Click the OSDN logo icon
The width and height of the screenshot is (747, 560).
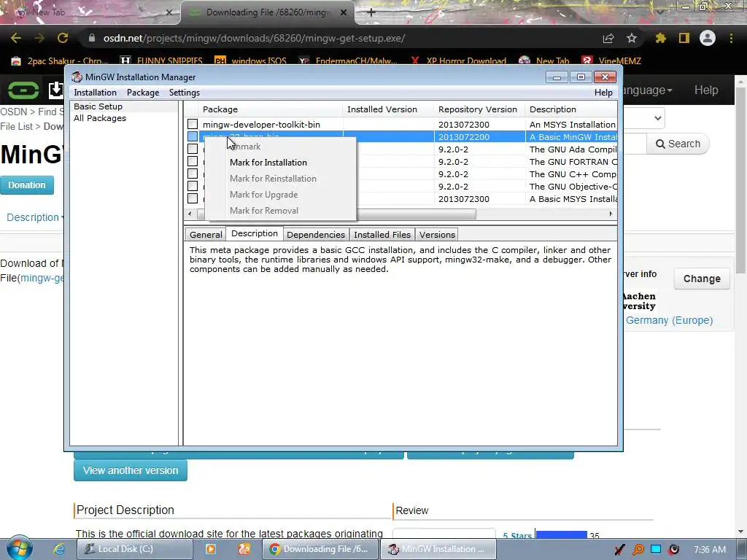23,90
